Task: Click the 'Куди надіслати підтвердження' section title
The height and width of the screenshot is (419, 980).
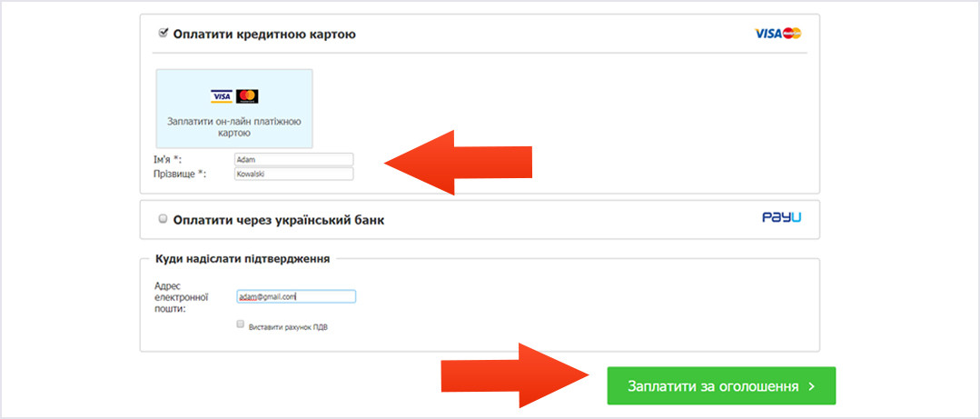Action: [243, 258]
